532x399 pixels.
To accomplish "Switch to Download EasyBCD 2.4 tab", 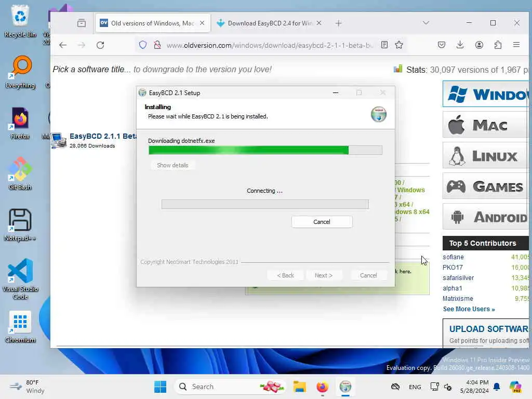I will 270,23.
